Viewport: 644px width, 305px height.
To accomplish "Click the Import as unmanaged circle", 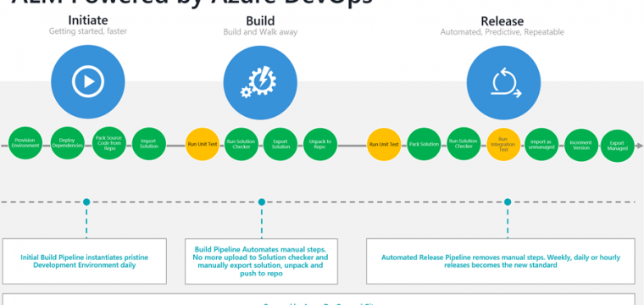I will (x=541, y=144).
